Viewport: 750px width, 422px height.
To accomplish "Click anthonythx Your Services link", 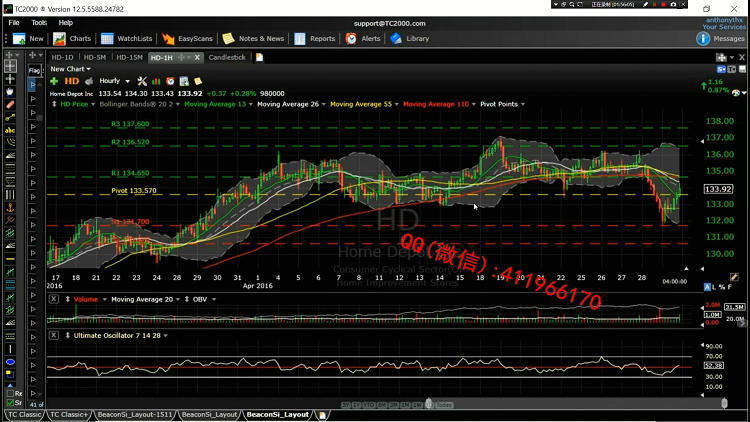I will coord(724,23).
